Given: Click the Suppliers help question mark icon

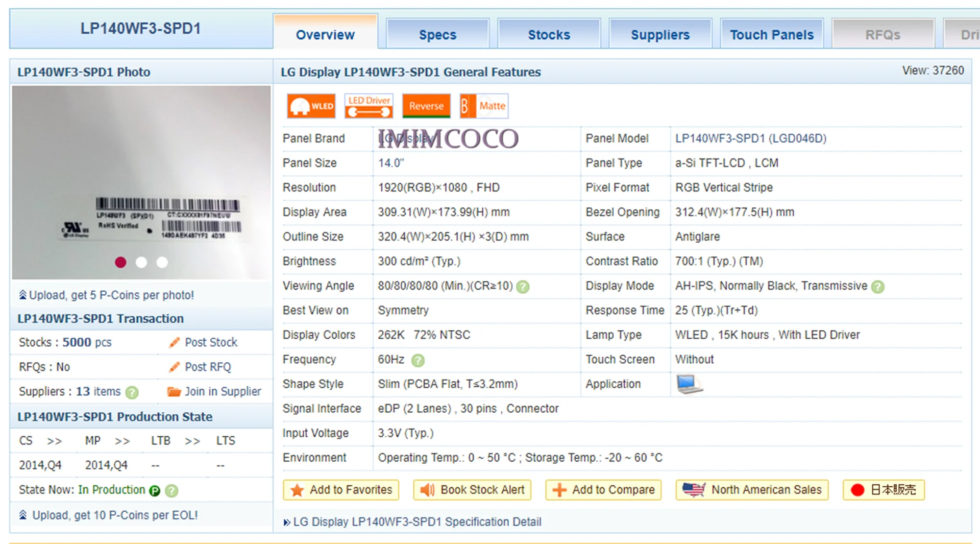Looking at the screenshot, I should (132, 392).
